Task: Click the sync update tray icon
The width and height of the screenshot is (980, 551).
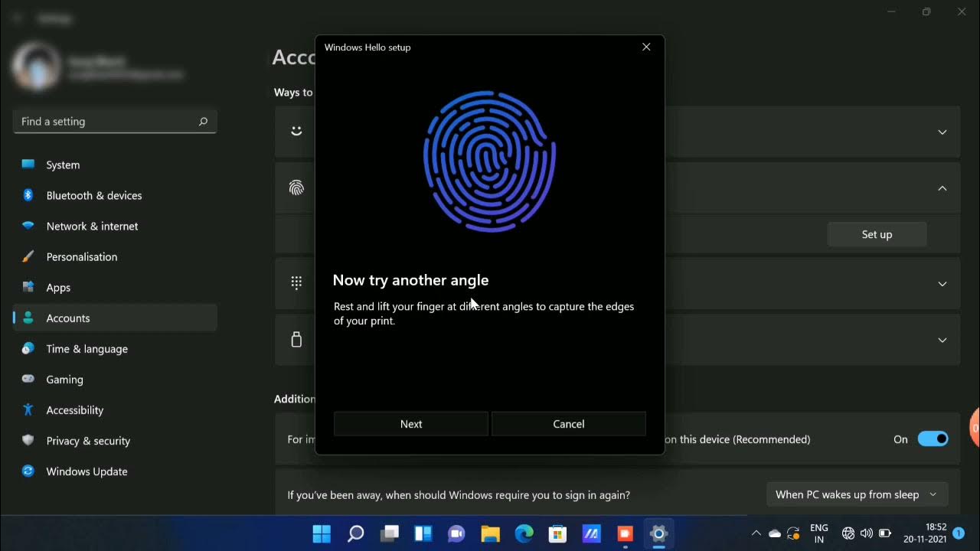Action: pos(793,533)
